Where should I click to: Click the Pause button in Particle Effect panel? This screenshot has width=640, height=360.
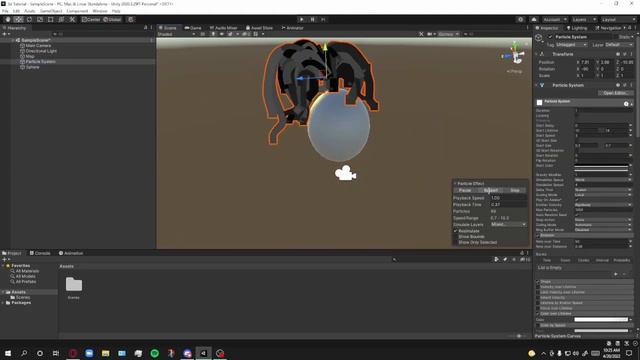coord(465,190)
